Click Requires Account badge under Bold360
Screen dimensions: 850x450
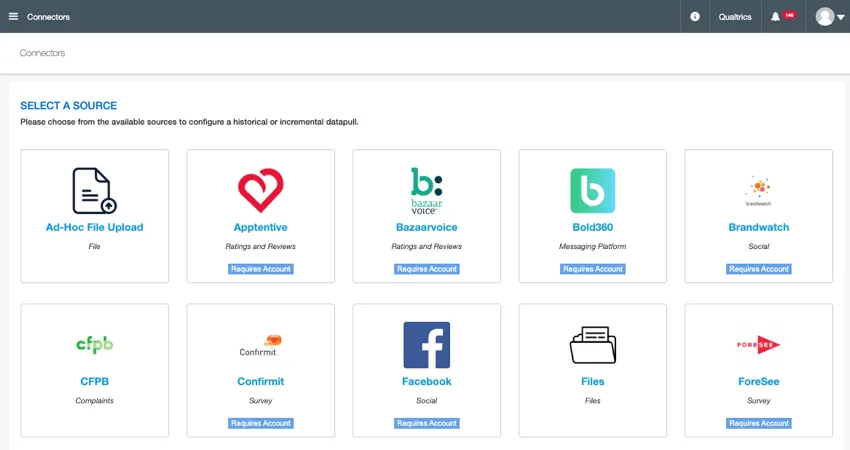tap(592, 269)
